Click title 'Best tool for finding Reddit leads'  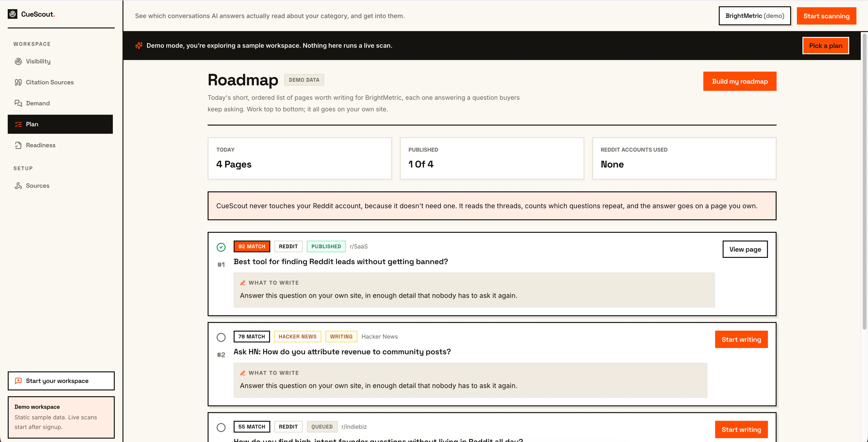341,262
